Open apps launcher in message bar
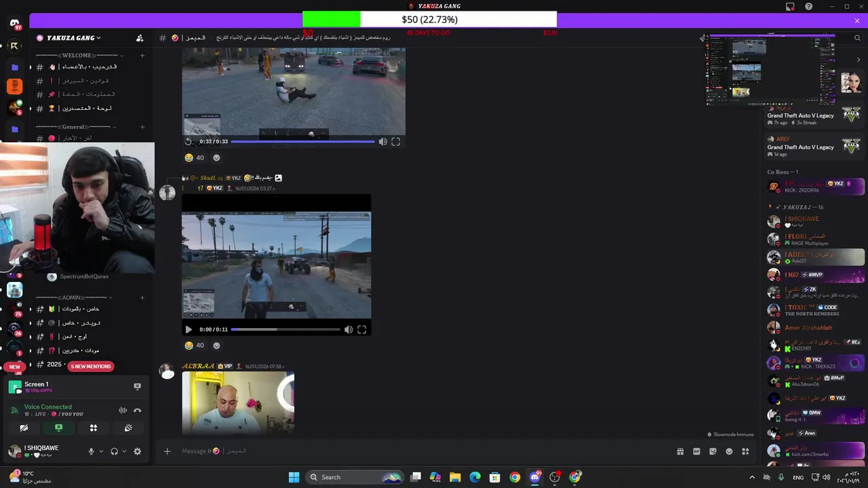868x488 pixels. pos(745,451)
